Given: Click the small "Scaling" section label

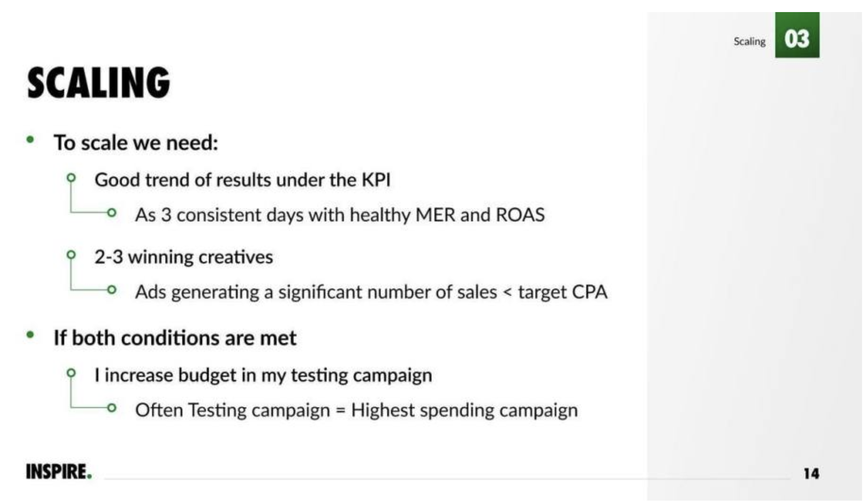Looking at the screenshot, I should 749,41.
